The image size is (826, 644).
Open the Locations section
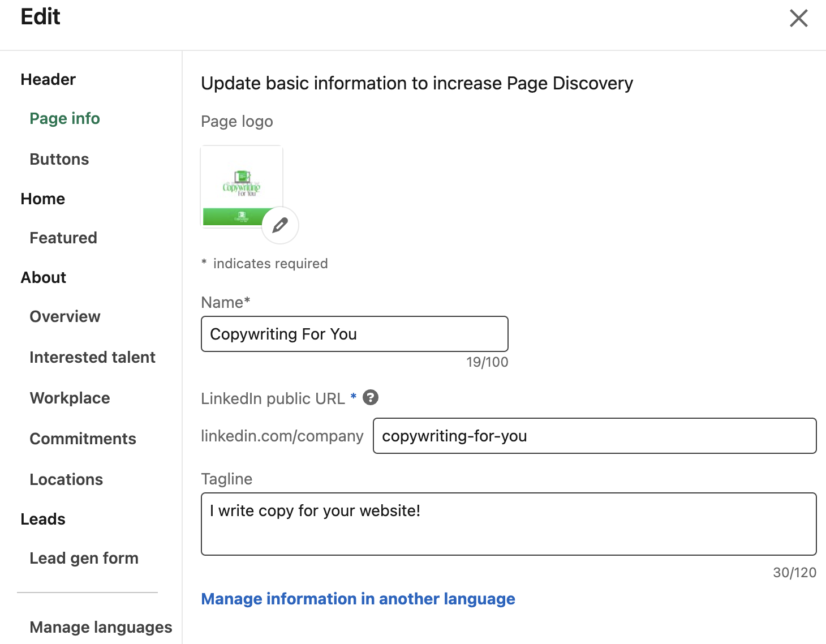tap(66, 479)
